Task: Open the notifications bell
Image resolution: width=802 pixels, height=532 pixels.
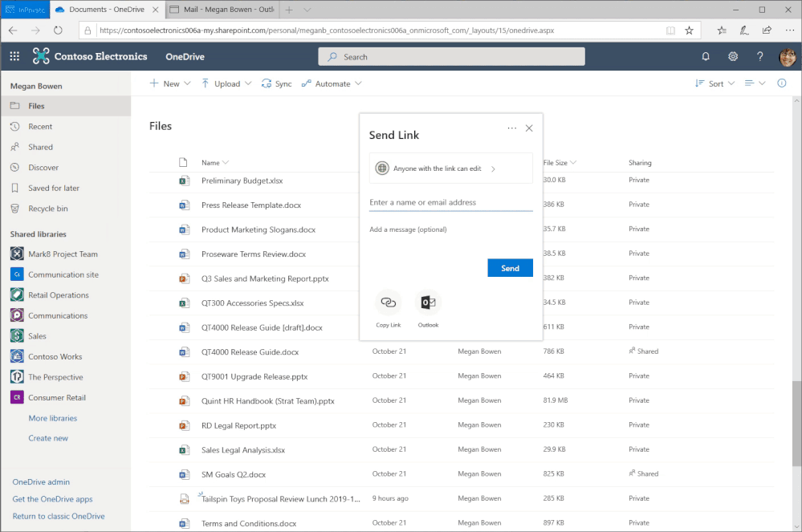Action: click(x=706, y=56)
